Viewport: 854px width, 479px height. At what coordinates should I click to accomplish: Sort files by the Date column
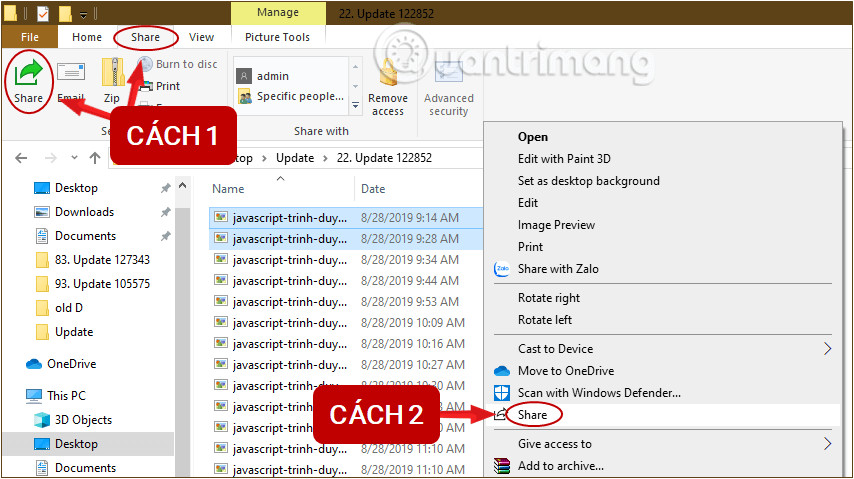(x=373, y=189)
